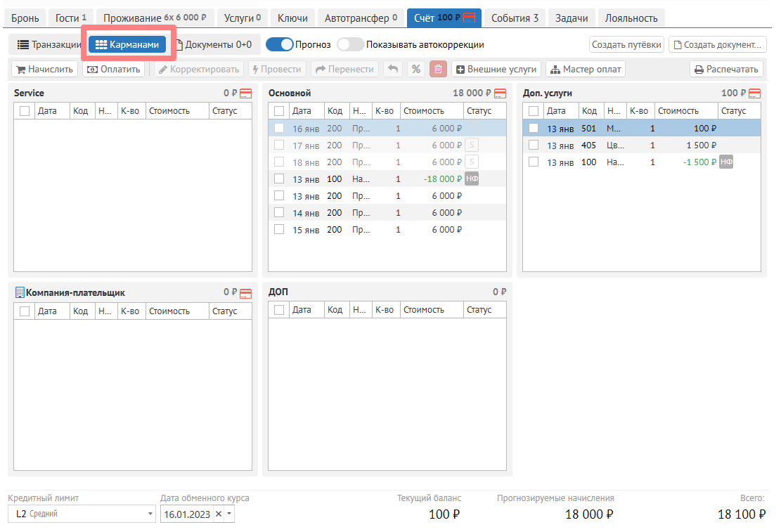Click the red trash delete icon
Image resolution: width=781 pixels, height=532 pixels.
click(438, 70)
